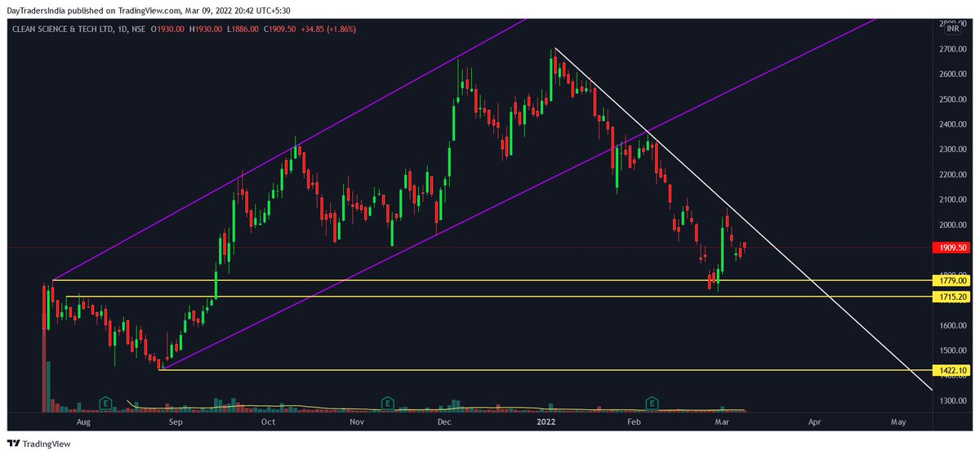Click the earnings 'E' marker near November
The image size is (980, 455).
[x=387, y=403]
